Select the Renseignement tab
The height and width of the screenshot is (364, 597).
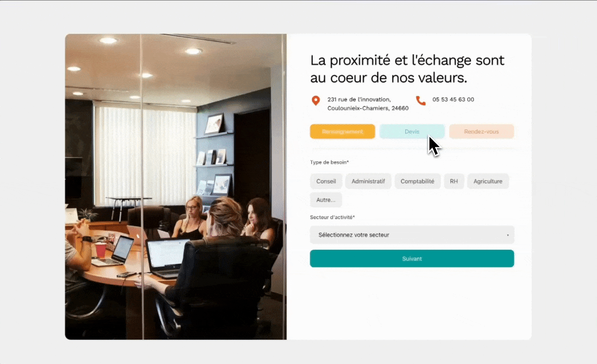(343, 131)
